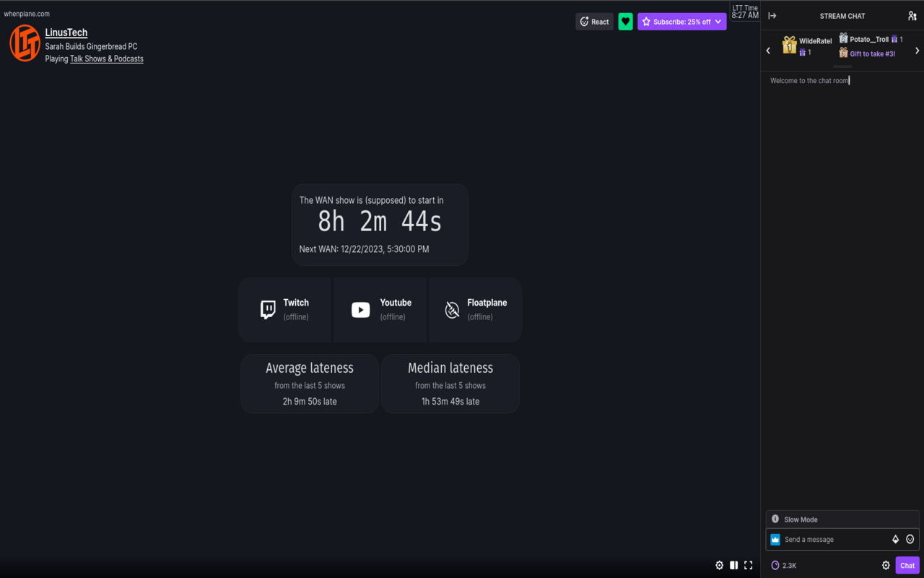
Task: Enter fullscreen with the expand icon
Action: pos(749,565)
